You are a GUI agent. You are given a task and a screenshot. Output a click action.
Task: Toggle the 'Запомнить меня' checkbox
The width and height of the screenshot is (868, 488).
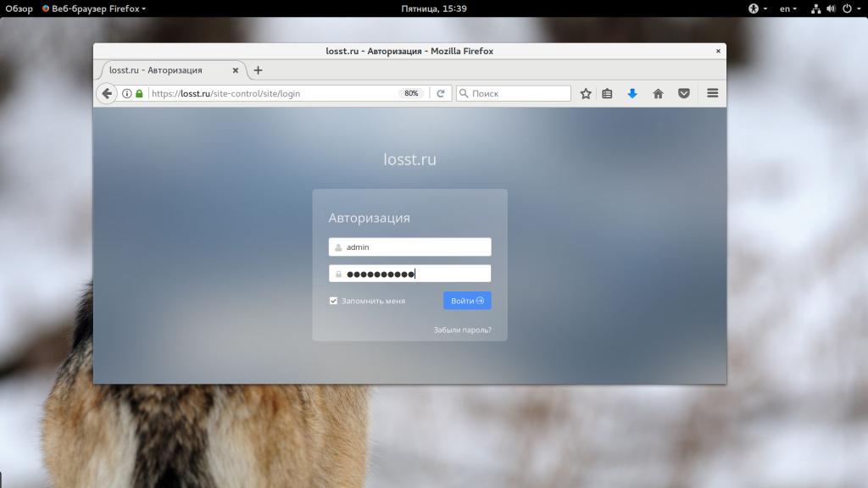(334, 301)
